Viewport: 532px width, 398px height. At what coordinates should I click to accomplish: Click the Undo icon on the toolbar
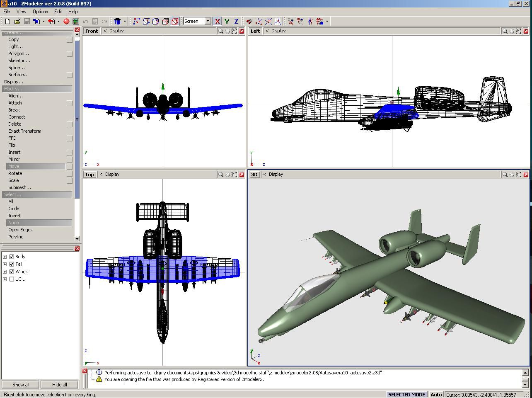pyautogui.click(x=85, y=21)
